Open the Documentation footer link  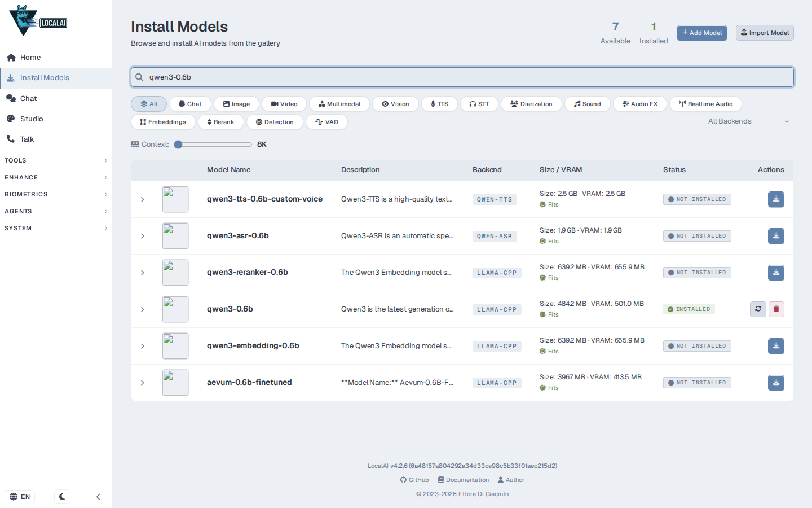[464, 480]
